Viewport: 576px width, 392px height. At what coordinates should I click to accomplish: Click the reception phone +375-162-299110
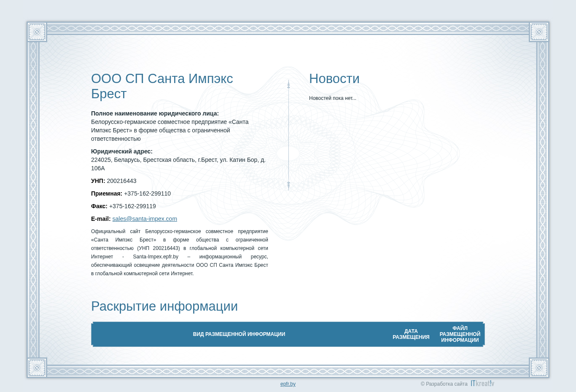click(147, 193)
